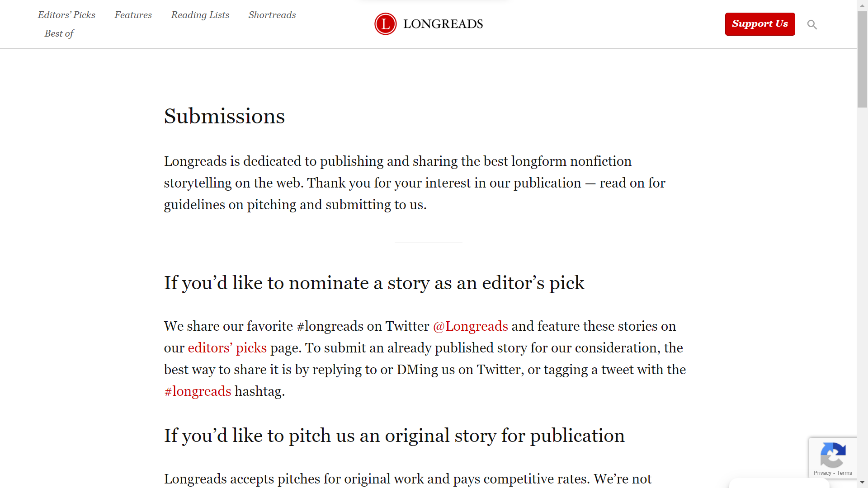Click the vertical scrollbar thumb

click(862, 59)
